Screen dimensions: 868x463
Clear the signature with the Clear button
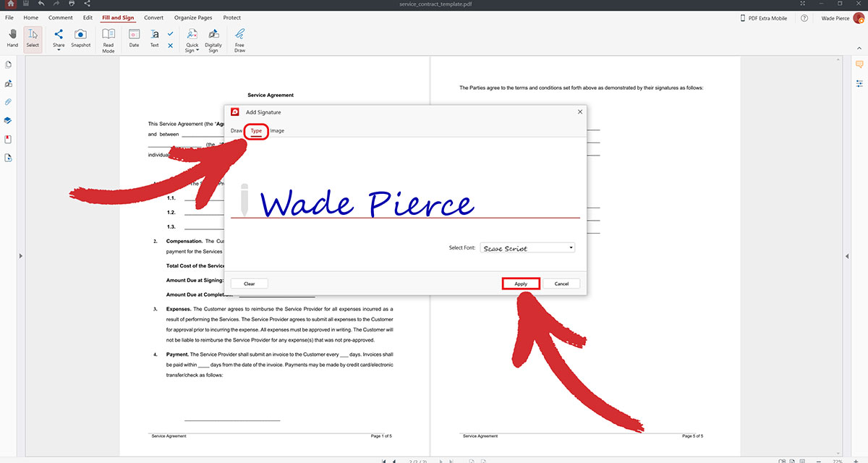tap(249, 283)
